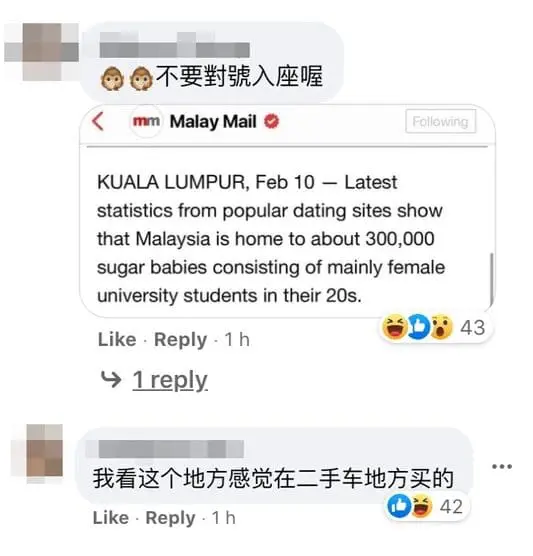The image size is (533, 556).
Task: Reply to the first comment
Action: (181, 340)
